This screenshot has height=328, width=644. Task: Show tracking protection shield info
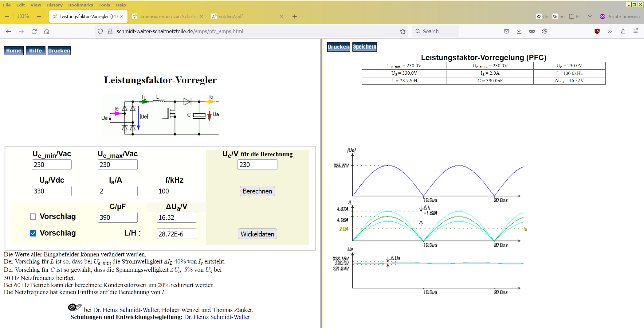[100, 31]
